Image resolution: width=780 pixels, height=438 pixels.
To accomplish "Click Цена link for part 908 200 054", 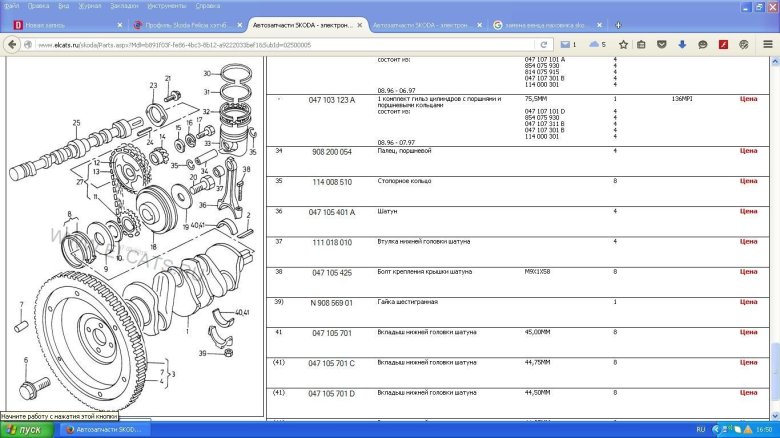I will coord(748,151).
